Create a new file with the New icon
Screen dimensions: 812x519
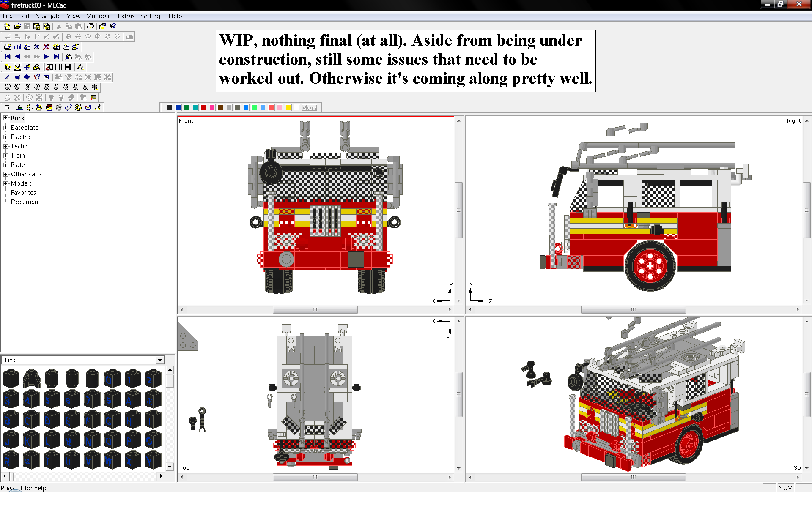click(x=7, y=26)
